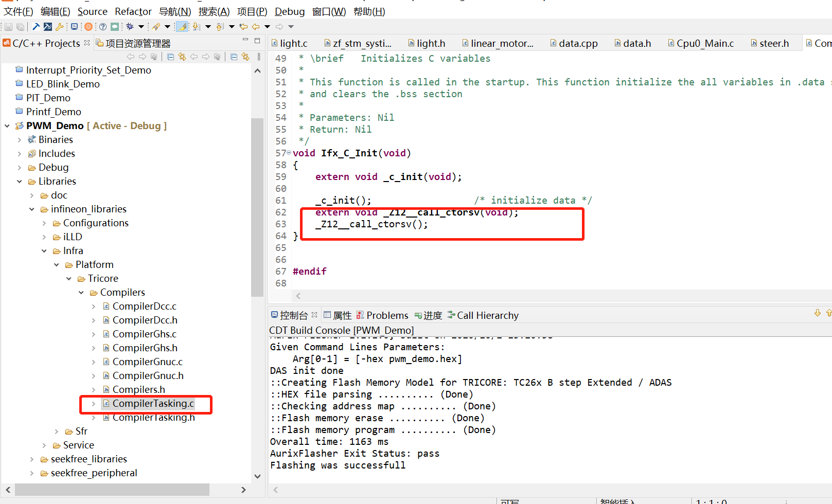This screenshot has width=832, height=504.
Task: Close the C/C++ Projects view tab
Action: (87, 43)
